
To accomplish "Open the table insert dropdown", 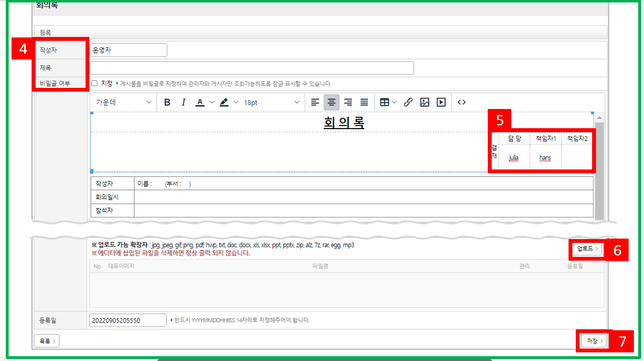I will pos(388,102).
